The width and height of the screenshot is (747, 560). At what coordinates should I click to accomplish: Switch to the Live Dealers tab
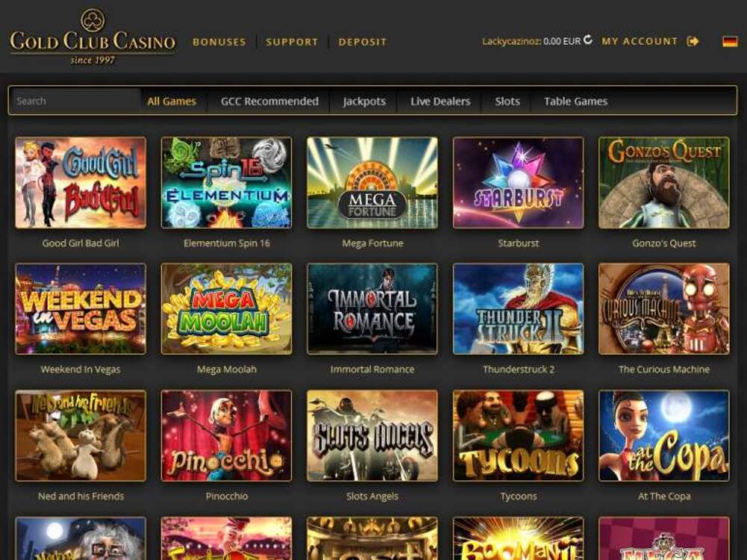coord(440,101)
